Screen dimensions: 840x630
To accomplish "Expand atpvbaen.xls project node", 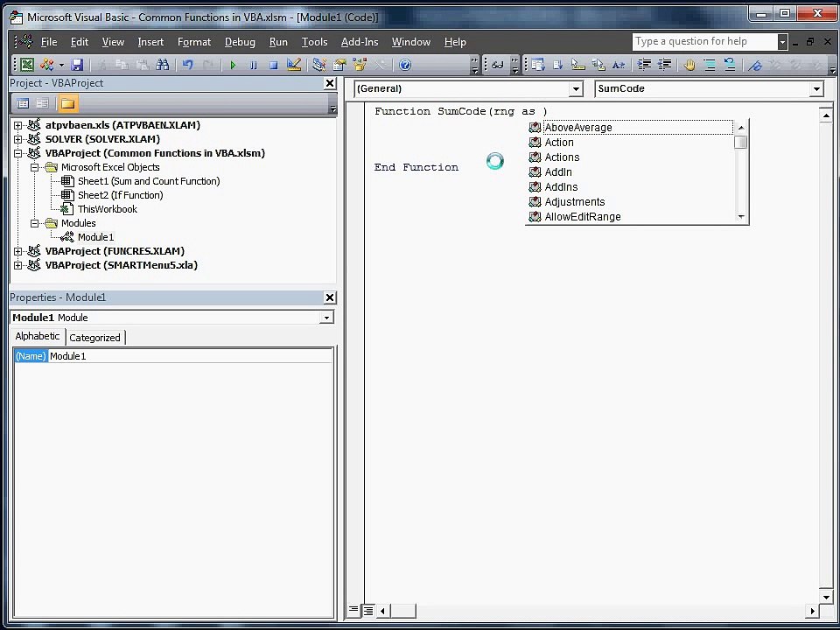I will (17, 125).
